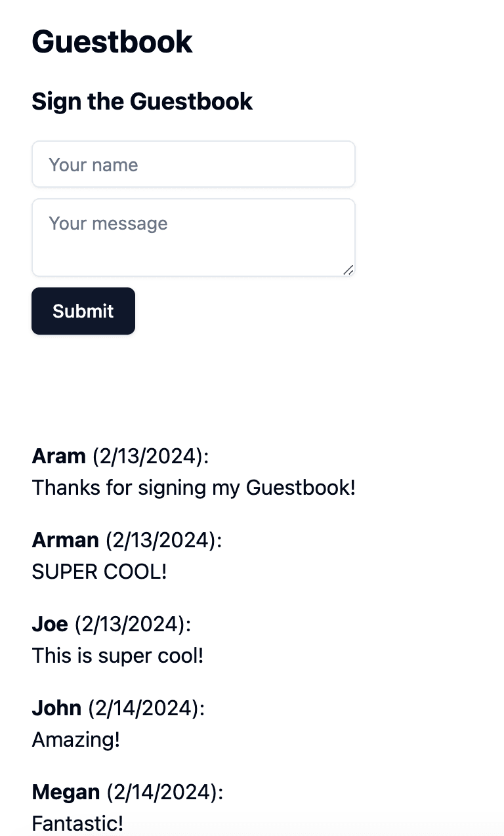The width and height of the screenshot is (504, 836).
Task: Click the textarea resize handle
Action: (x=348, y=270)
